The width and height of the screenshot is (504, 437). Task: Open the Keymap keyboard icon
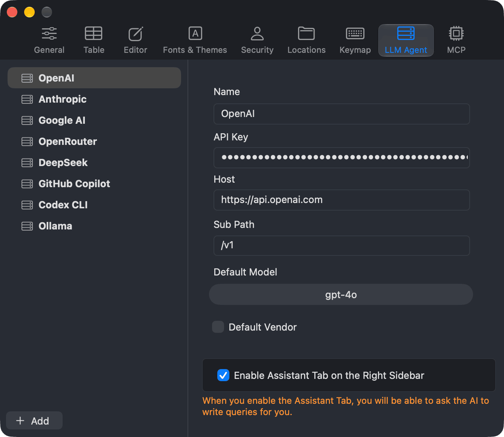click(x=355, y=34)
